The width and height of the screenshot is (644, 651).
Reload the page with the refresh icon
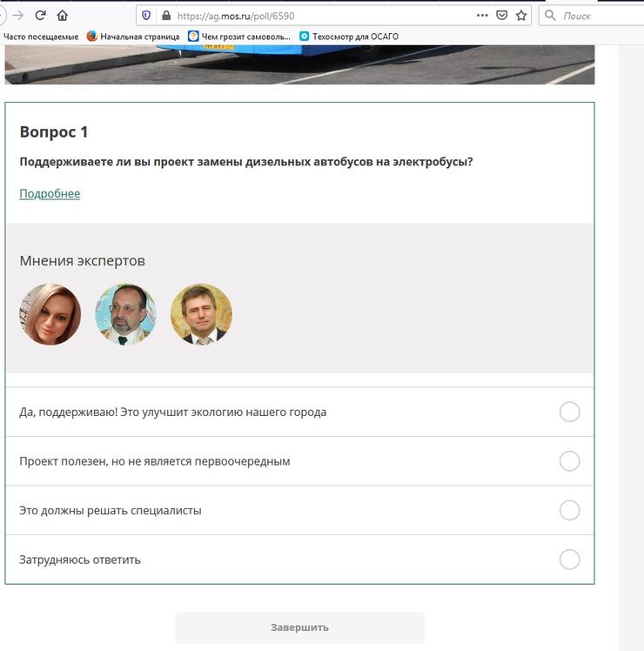coord(40,16)
